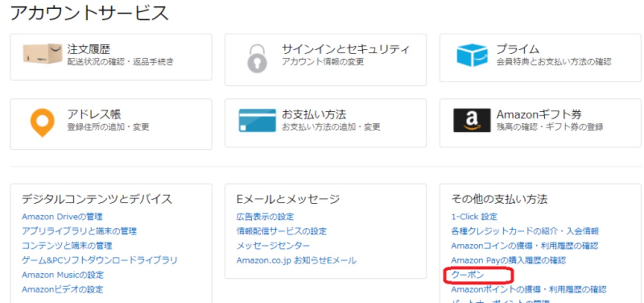Screen dimensions: 644x303
Task: Open Amazonビデオの設定 link
Action: pyautogui.click(x=62, y=290)
